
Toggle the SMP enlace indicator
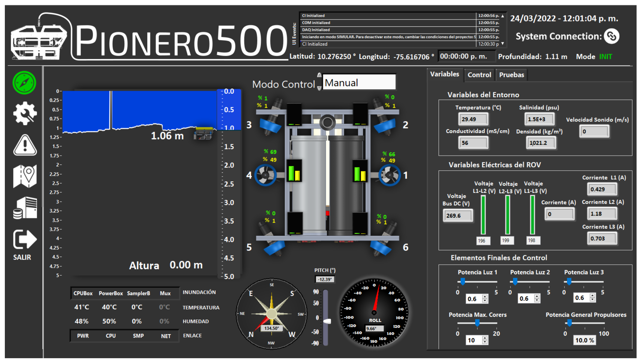coord(138,336)
